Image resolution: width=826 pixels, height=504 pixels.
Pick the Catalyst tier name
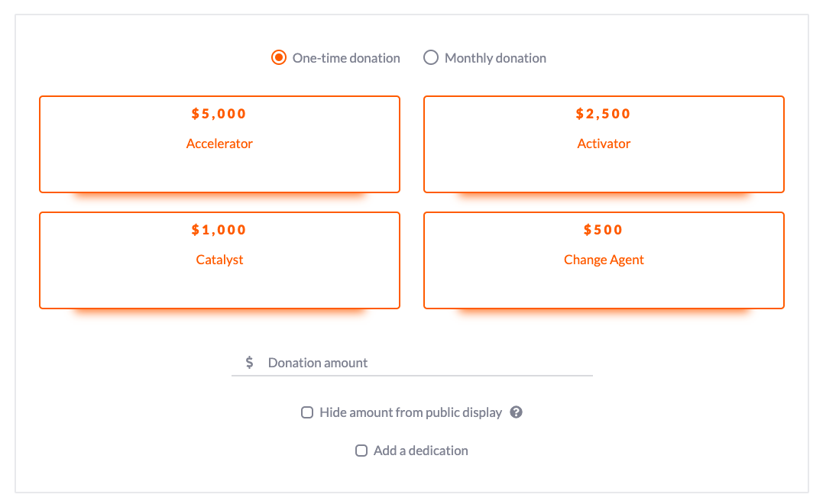tap(219, 260)
